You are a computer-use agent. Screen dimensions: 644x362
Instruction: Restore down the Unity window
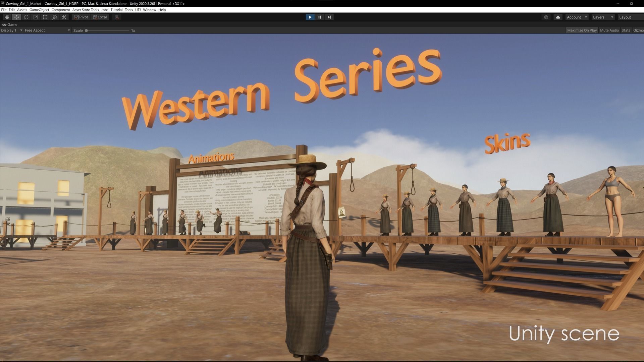click(x=632, y=3)
